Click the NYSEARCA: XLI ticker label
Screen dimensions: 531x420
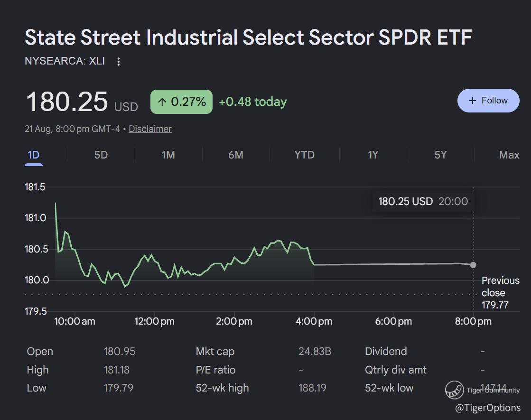[x=65, y=61]
